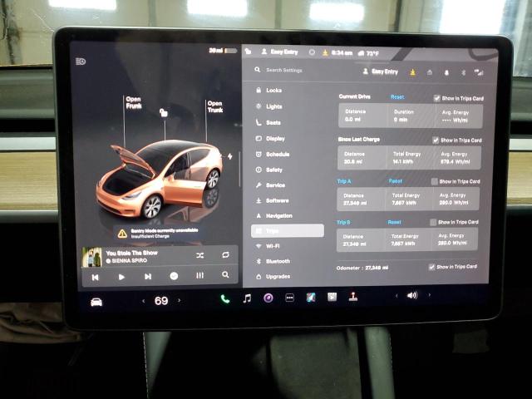The image size is (532, 399).
Task: Skip to previous track
Action: point(96,277)
